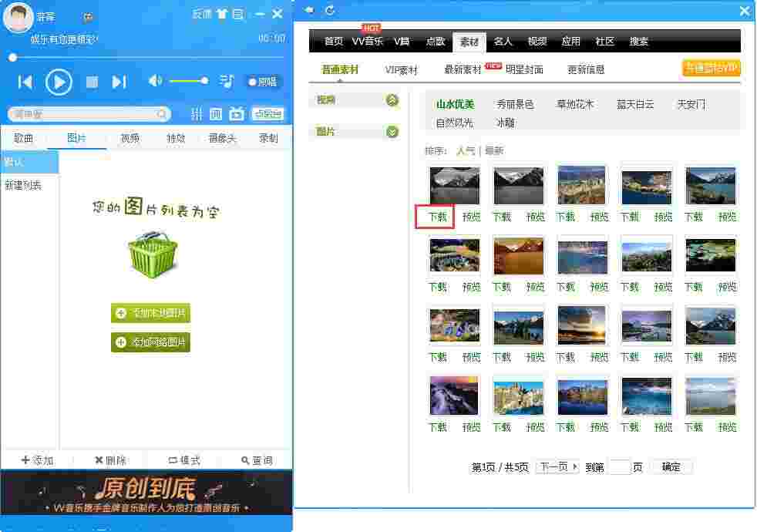This screenshot has height=532, width=757.
Task: Click the gift icon at the player top
Action: [222, 14]
